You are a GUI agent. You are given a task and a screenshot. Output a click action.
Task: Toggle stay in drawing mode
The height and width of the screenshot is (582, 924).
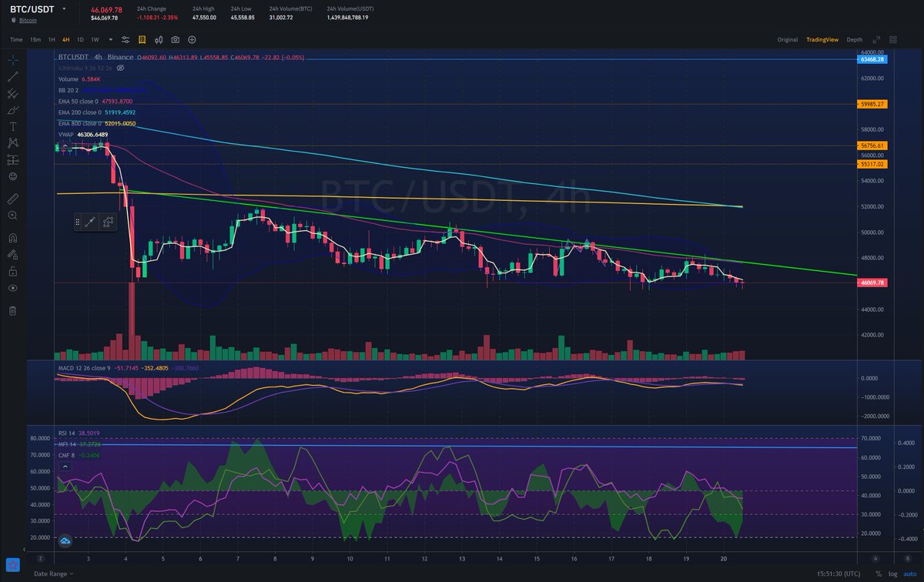tap(12, 254)
